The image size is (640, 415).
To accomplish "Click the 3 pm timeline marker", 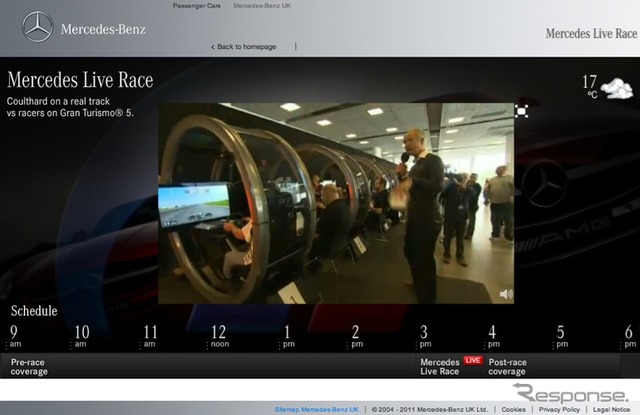I will tap(424, 337).
